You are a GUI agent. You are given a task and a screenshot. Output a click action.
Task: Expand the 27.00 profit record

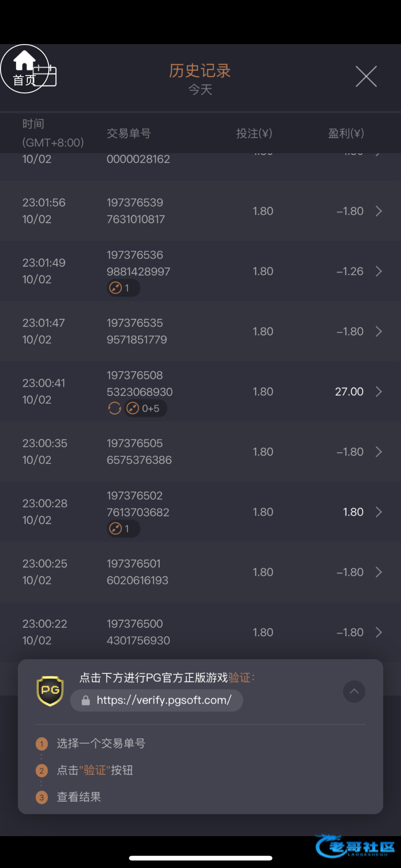(379, 391)
